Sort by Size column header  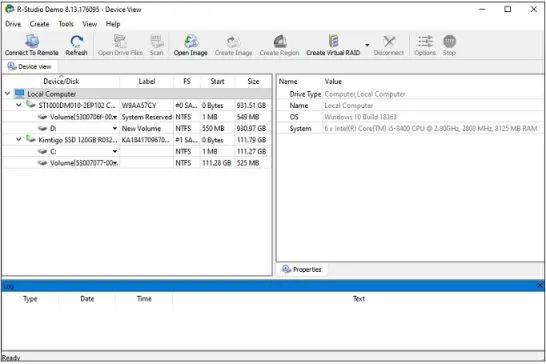click(x=253, y=81)
